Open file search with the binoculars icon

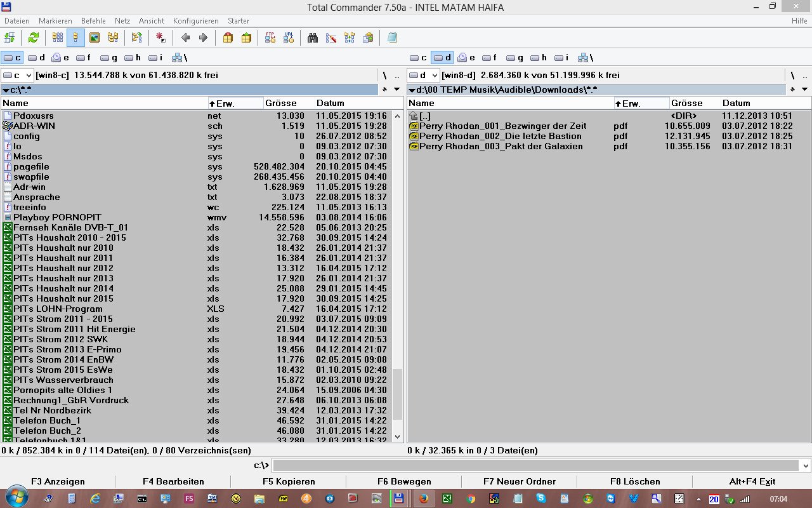313,37
